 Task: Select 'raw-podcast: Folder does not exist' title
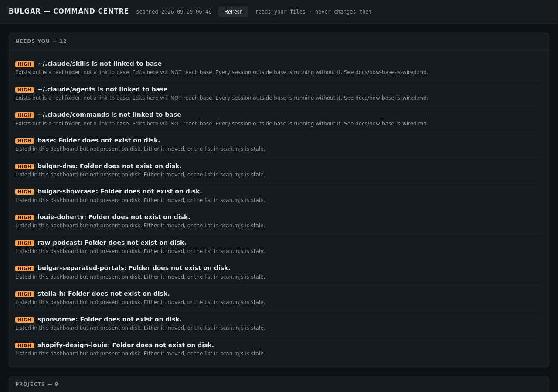pyautogui.click(x=112, y=243)
